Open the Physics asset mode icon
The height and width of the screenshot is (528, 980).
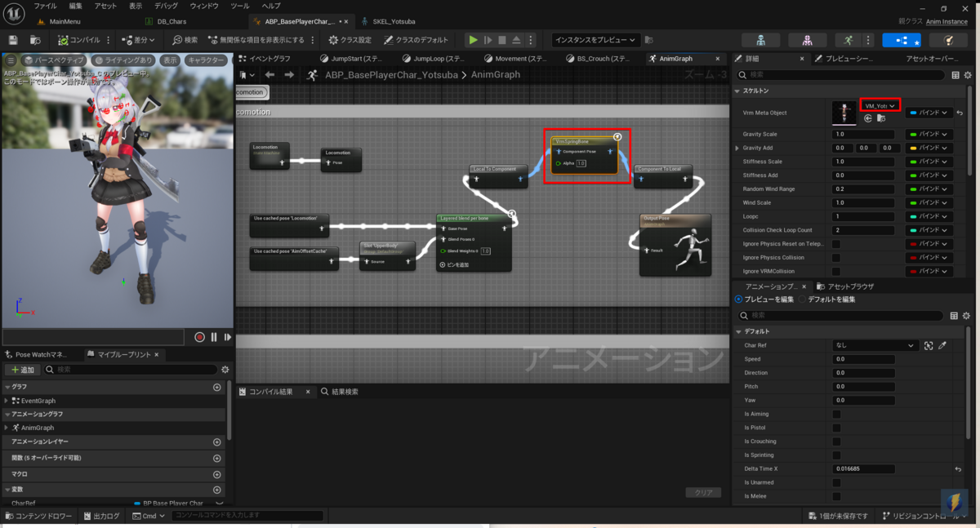(x=948, y=40)
